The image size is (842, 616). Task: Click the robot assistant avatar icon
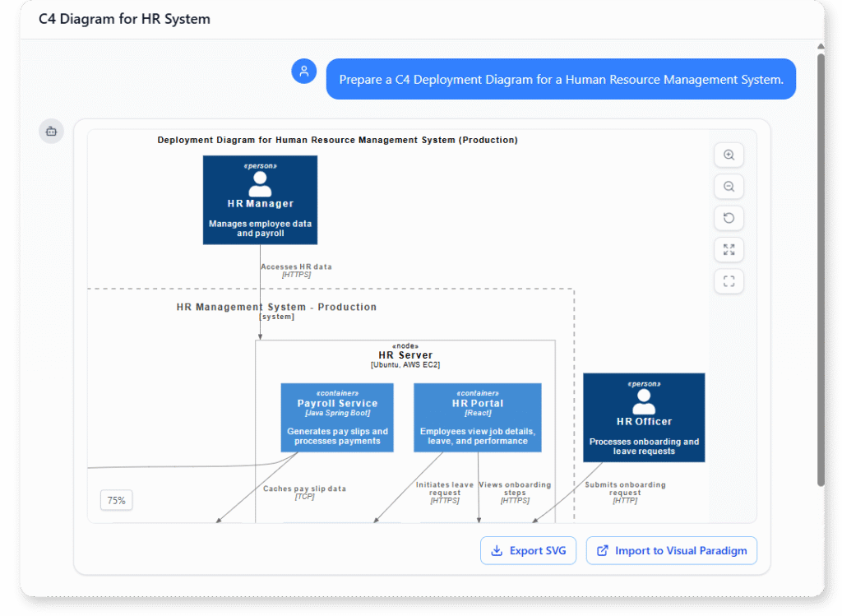pyautogui.click(x=51, y=131)
